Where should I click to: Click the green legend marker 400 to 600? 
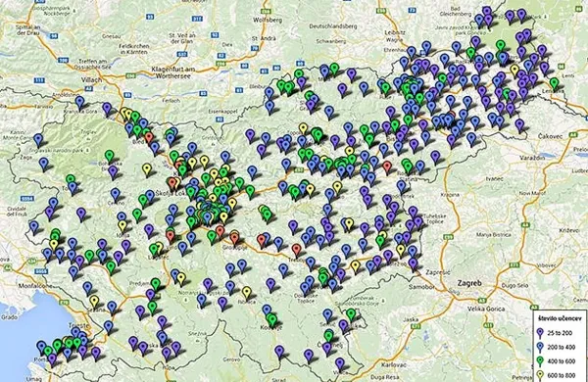tap(540, 361)
